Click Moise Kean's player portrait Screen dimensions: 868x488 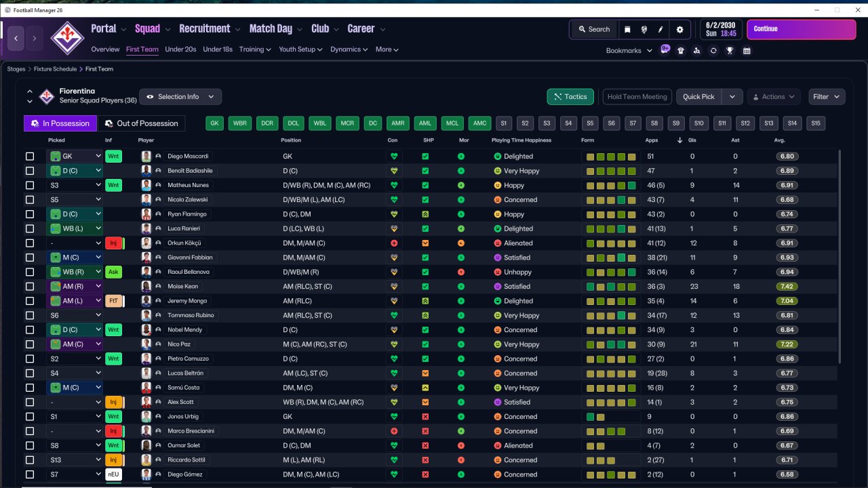[146, 287]
